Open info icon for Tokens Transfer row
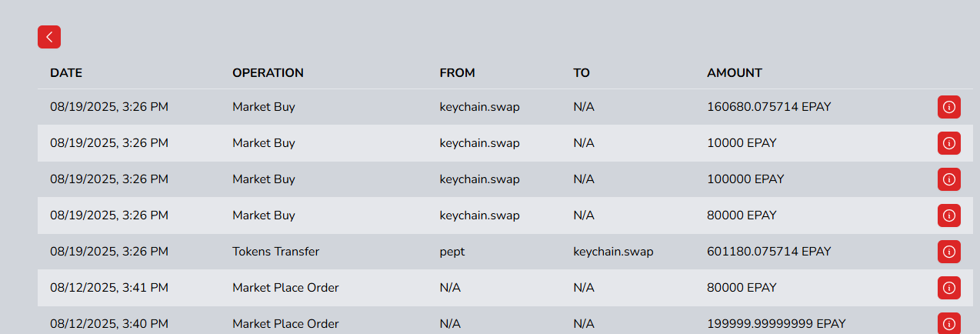Screen dimensions: 980x334 tap(948, 252)
